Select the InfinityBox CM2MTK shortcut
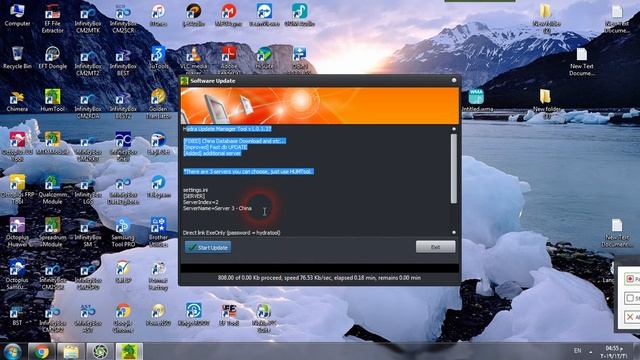The image size is (640, 360). (88, 19)
